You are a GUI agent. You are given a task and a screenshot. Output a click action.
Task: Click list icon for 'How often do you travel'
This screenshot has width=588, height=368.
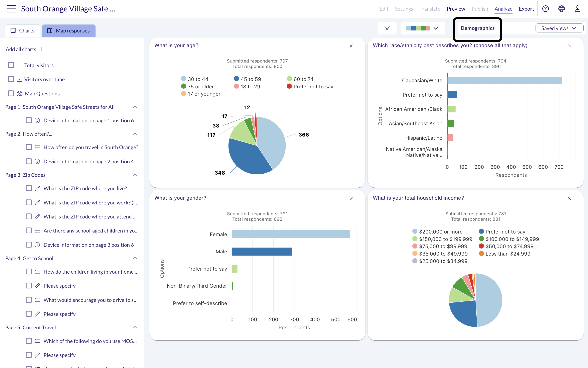tap(37, 147)
